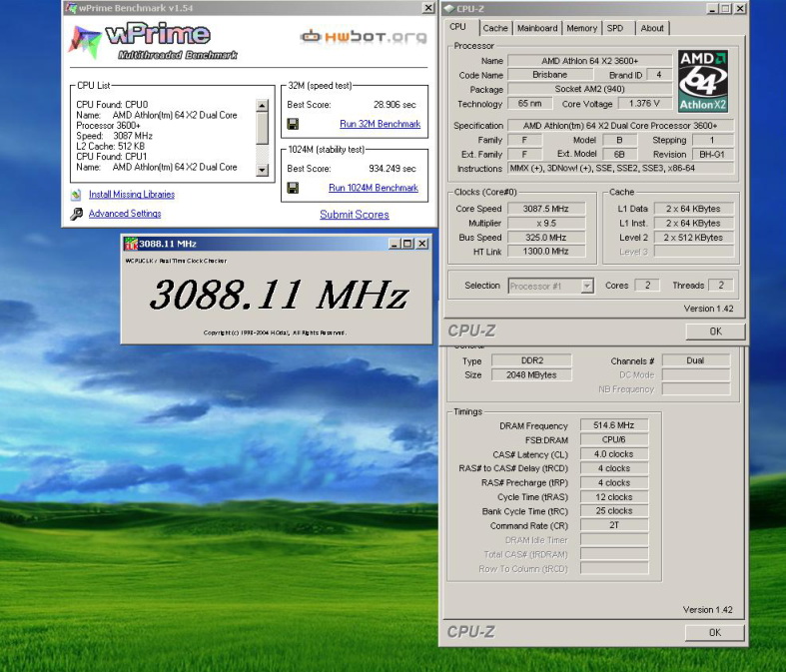Close the wPrime Benchmark window
The height and width of the screenshot is (672, 786).
click(428, 8)
